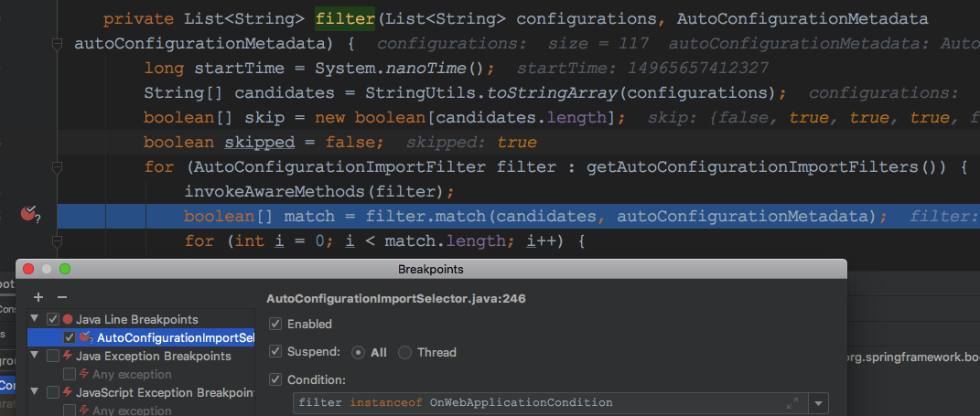
Task: Click the underlined skipped variable in the editor
Action: point(259,143)
